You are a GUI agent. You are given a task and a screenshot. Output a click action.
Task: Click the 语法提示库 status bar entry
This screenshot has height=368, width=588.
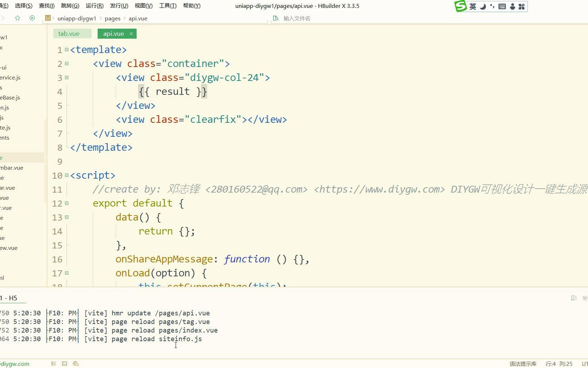pyautogui.click(x=523, y=364)
